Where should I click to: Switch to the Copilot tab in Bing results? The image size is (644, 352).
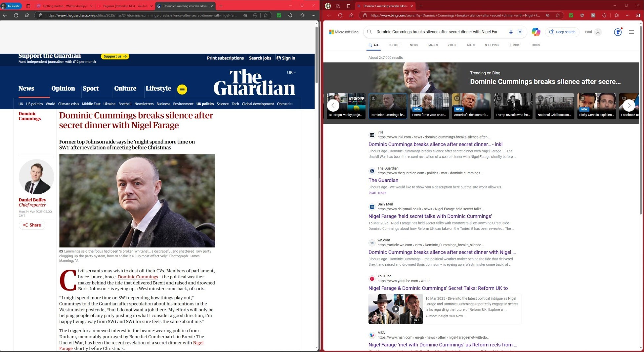click(394, 45)
